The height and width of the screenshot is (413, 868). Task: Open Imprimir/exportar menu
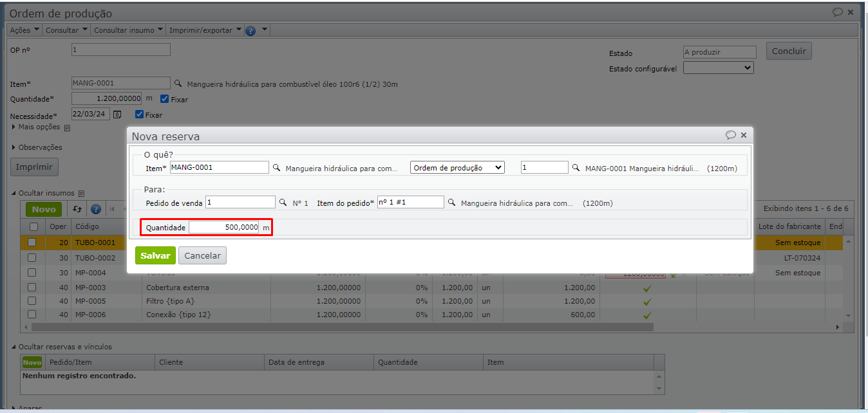coord(205,30)
